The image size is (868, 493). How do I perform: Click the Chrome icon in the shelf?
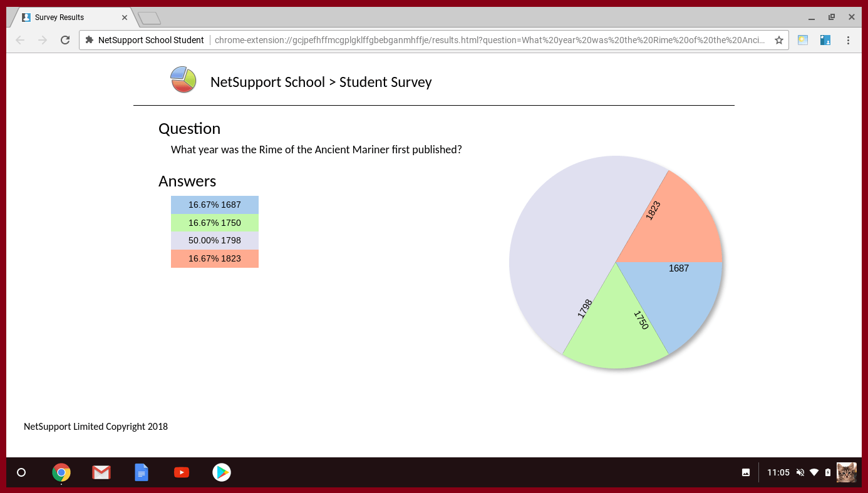click(61, 472)
